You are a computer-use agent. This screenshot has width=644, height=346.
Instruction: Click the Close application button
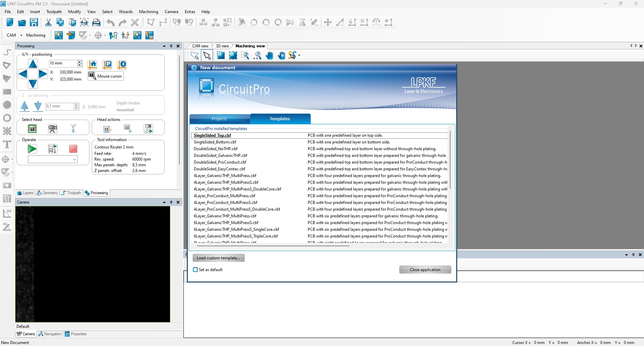coord(425,270)
